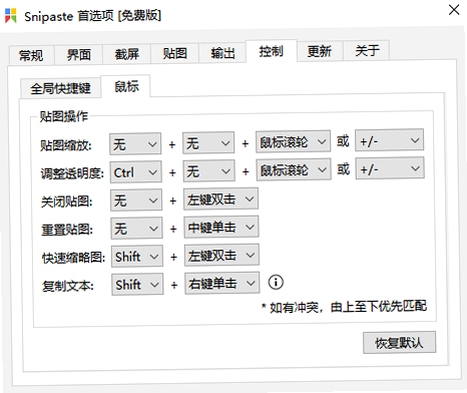Expand 右键单击 dropdown for 复制文本
Image resolution: width=467 pixels, height=393 pixels.
pos(222,283)
